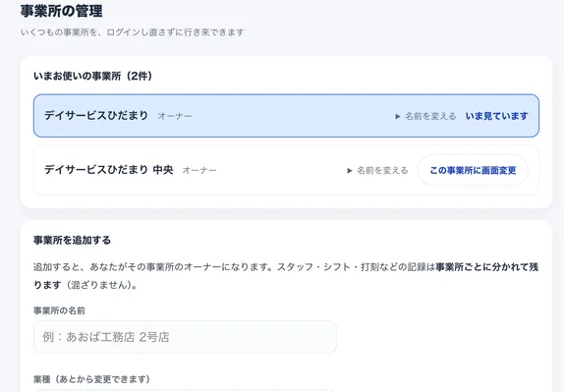Click the この事業所に画面変更 button

[x=473, y=170]
